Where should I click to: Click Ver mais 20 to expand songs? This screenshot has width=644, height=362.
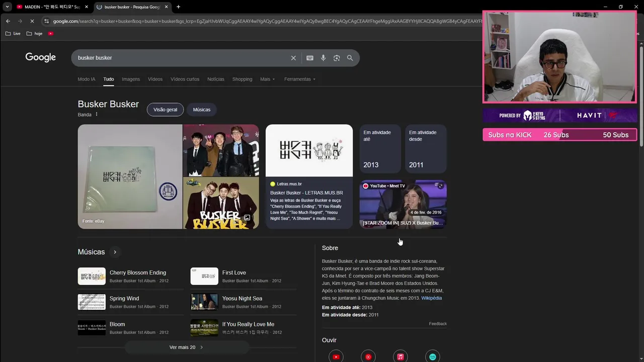click(x=187, y=347)
